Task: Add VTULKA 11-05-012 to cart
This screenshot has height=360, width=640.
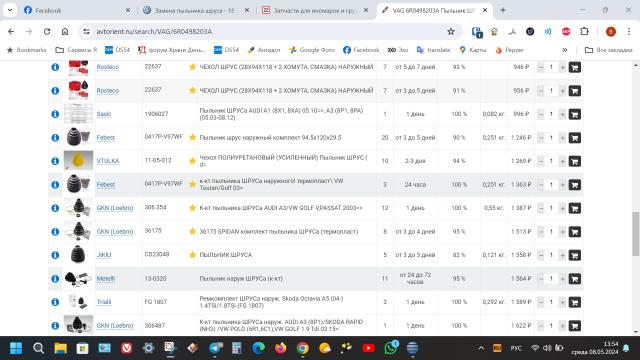Action: (575, 161)
